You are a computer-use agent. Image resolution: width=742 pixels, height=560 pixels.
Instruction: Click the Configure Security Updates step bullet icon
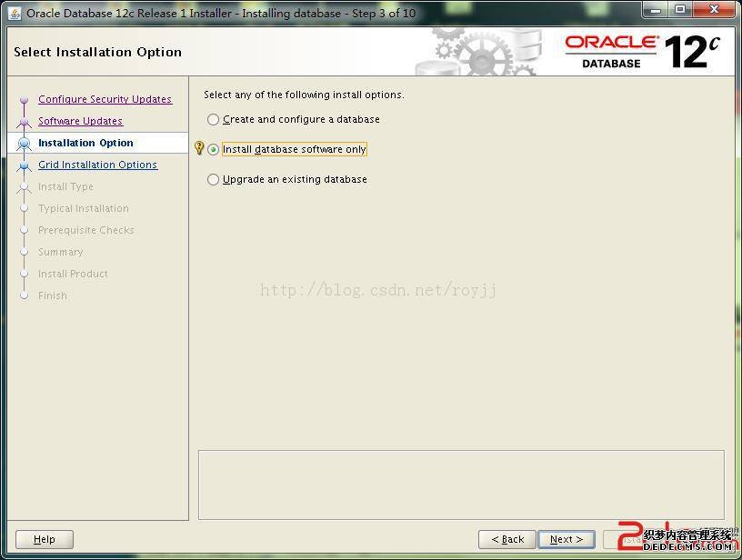coord(25,100)
